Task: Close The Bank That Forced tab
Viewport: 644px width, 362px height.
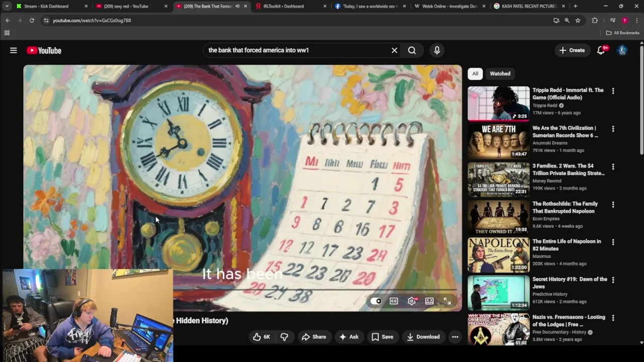Action: pos(246,6)
